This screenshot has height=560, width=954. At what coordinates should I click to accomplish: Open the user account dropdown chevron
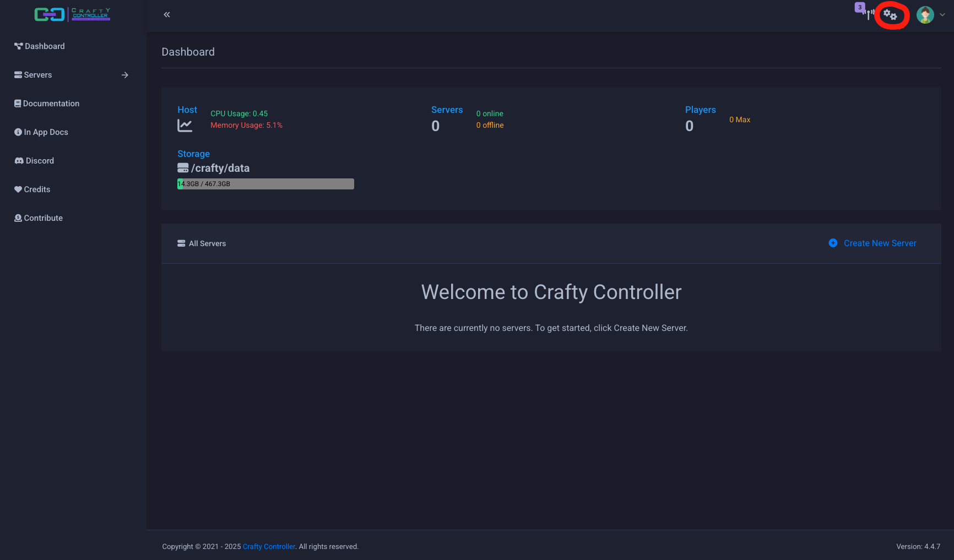[x=943, y=15]
